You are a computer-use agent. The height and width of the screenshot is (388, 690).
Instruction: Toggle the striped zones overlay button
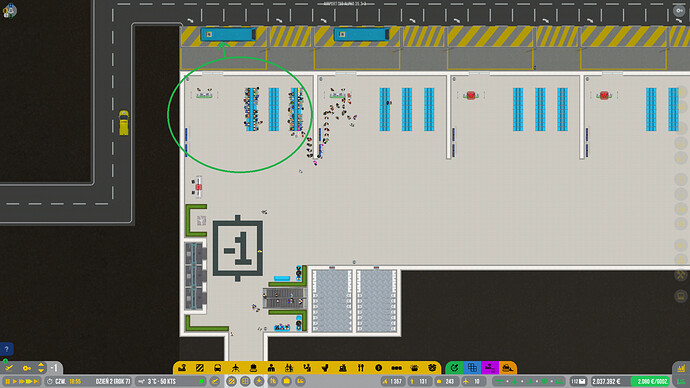[x=231, y=381]
